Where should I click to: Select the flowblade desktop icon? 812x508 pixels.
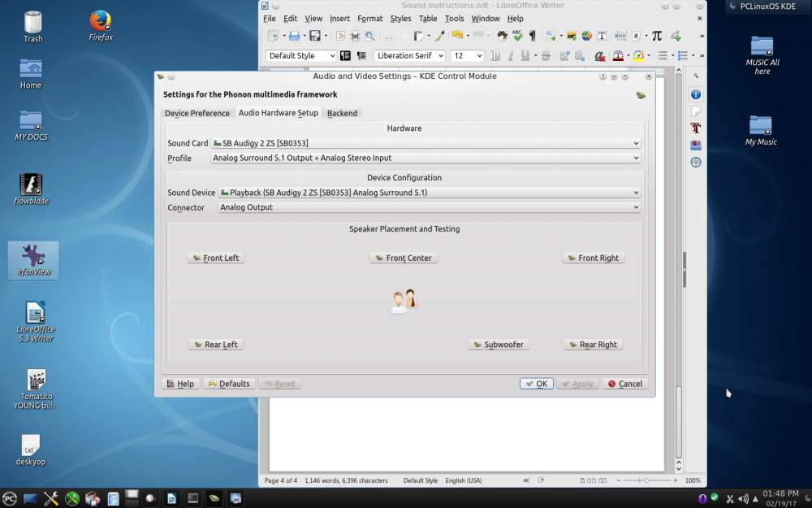tap(31, 189)
